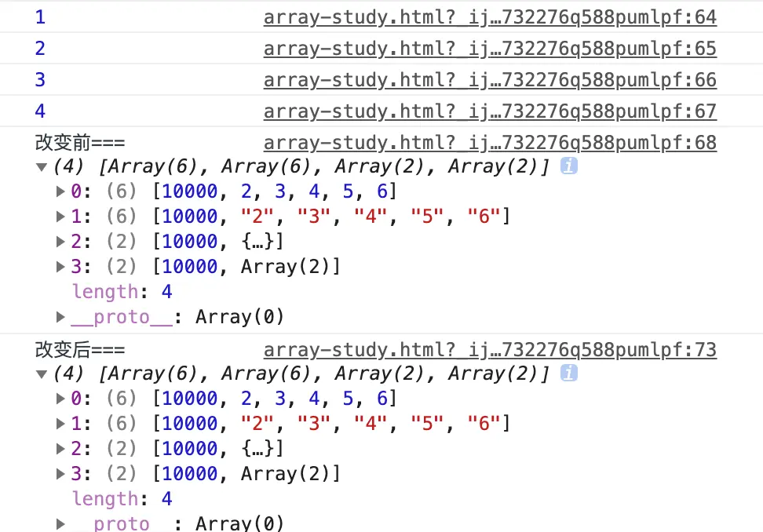Click the info icon in 改变后 output

(568, 373)
